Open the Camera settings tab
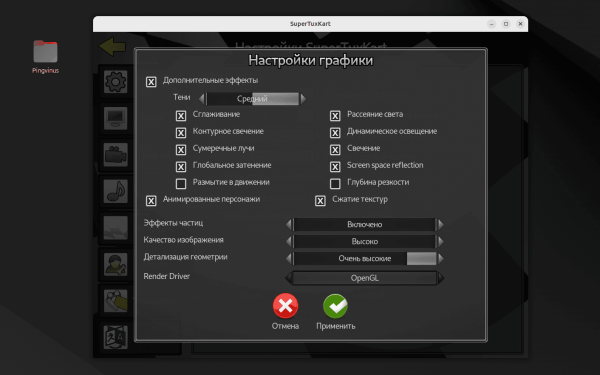 coord(115,155)
